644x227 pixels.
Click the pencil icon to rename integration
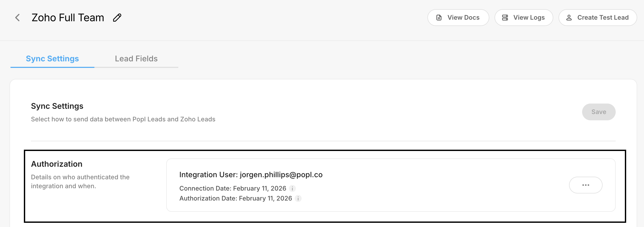pyautogui.click(x=117, y=18)
